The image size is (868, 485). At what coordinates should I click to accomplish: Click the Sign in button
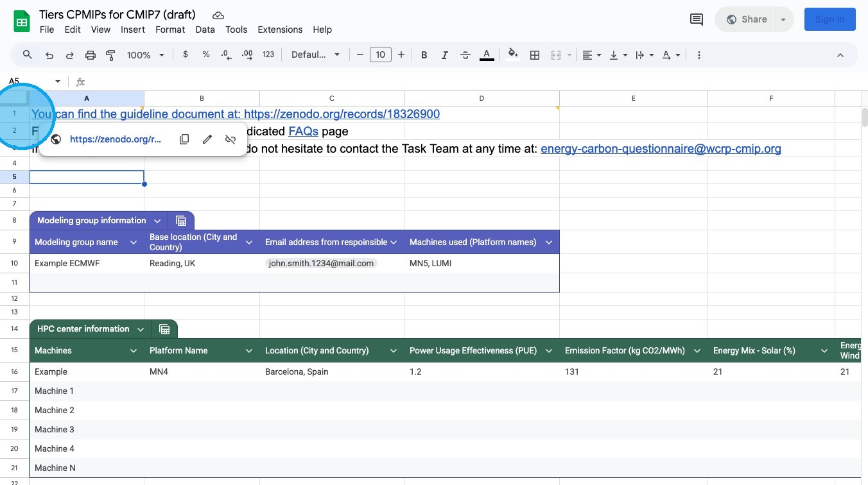click(829, 19)
